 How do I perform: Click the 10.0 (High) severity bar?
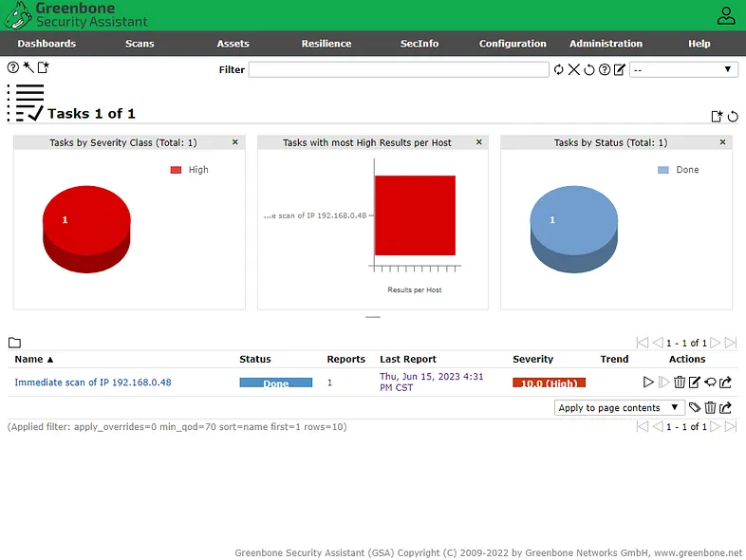pyautogui.click(x=549, y=383)
